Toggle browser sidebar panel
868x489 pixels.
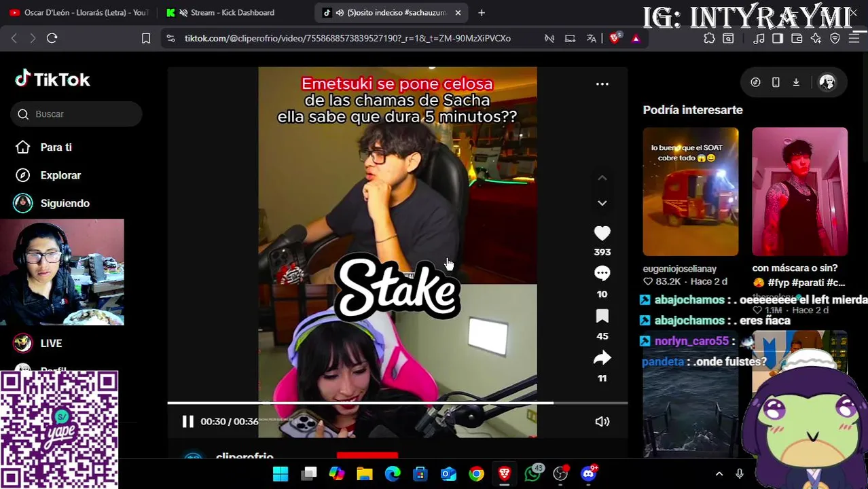point(778,39)
